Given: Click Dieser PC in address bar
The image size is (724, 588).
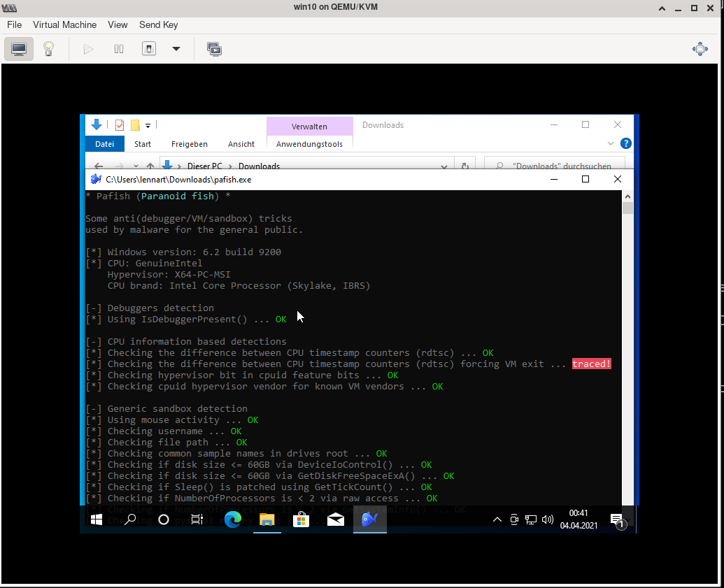Looking at the screenshot, I should click(x=204, y=166).
